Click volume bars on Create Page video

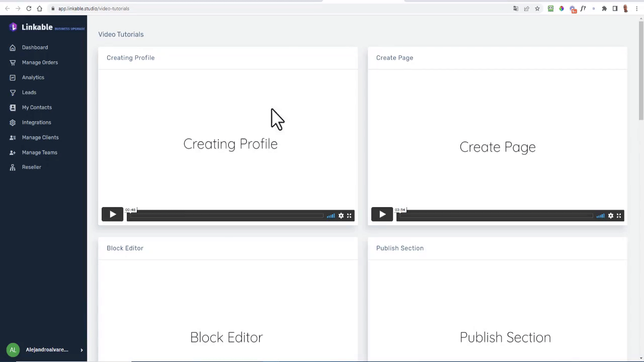(x=600, y=216)
